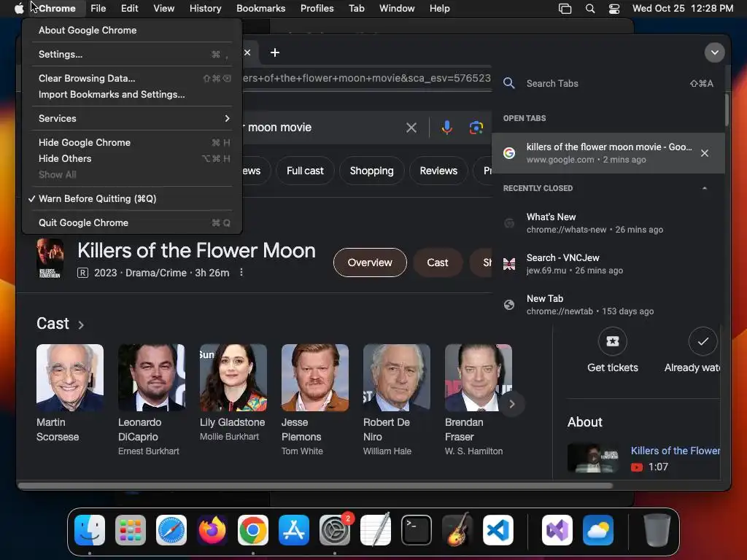The width and height of the screenshot is (747, 560).
Task: Click the Killers of the Flower trailer link
Action: [x=675, y=451]
